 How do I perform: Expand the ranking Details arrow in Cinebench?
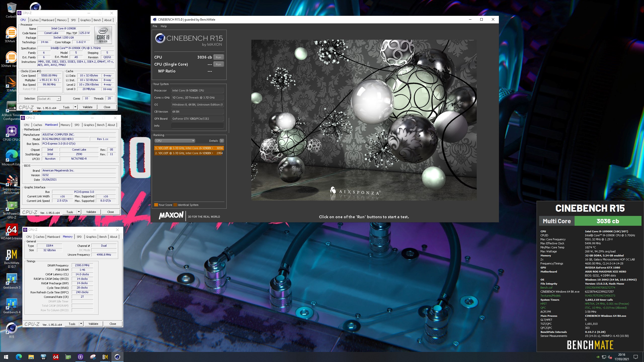pos(222,141)
